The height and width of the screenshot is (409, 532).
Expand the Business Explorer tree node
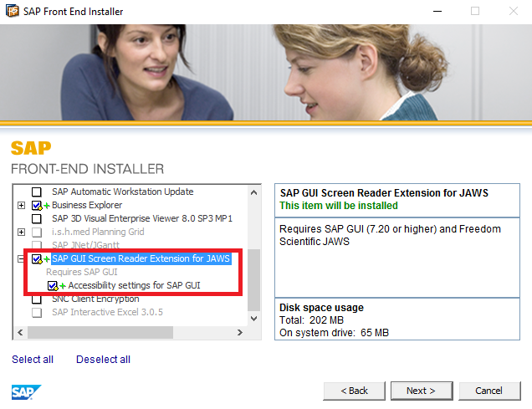[x=21, y=205]
